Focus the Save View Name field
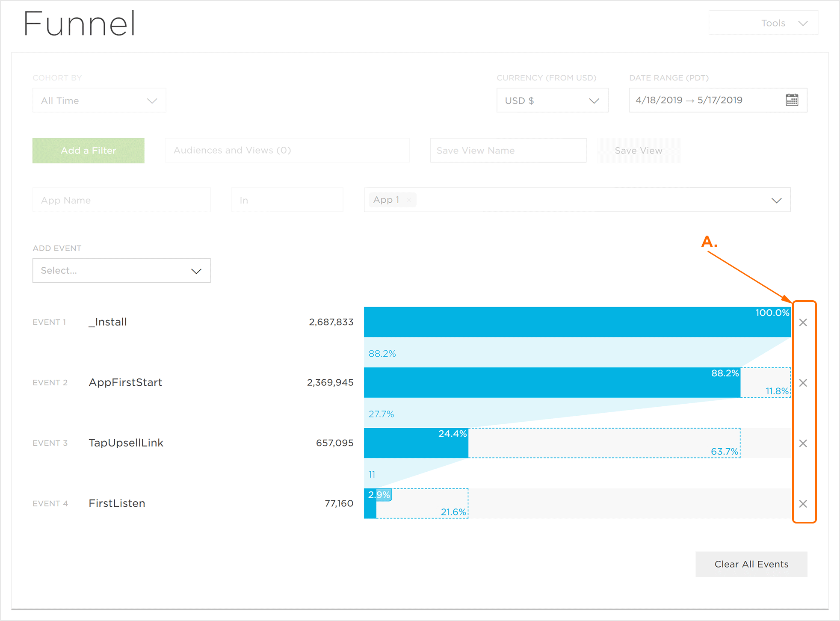840x621 pixels. 508,151
